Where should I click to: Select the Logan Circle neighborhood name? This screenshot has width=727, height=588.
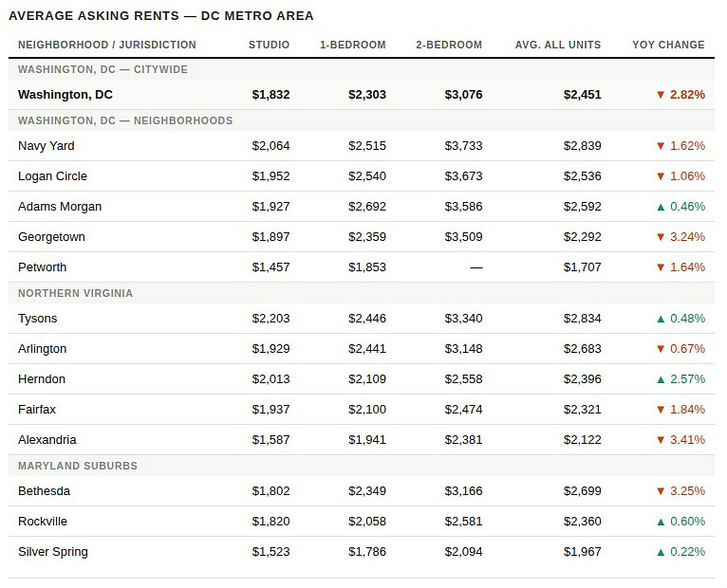click(52, 176)
